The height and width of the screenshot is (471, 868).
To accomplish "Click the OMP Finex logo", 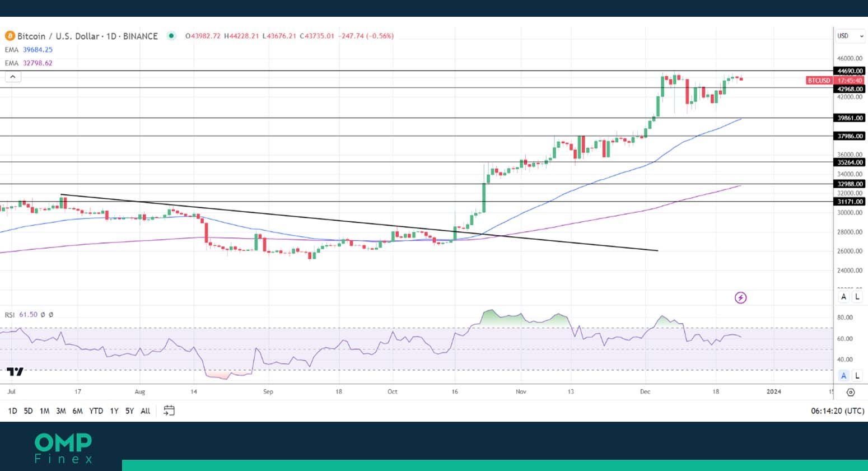I will [63, 448].
